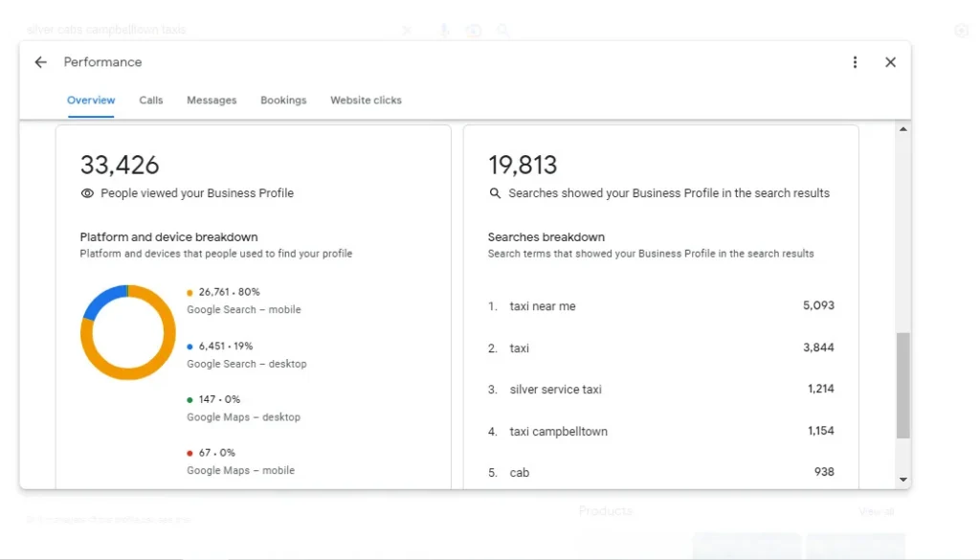Screen dimensions: 980x560
Task: Click the 'Platform and device breakdown' heading
Action: tap(168, 236)
